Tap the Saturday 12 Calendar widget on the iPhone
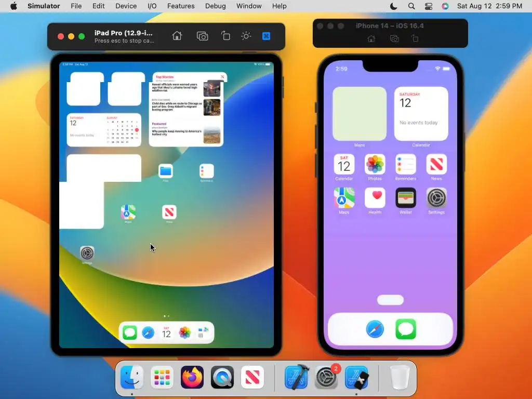This screenshot has height=399, width=532. click(421, 114)
